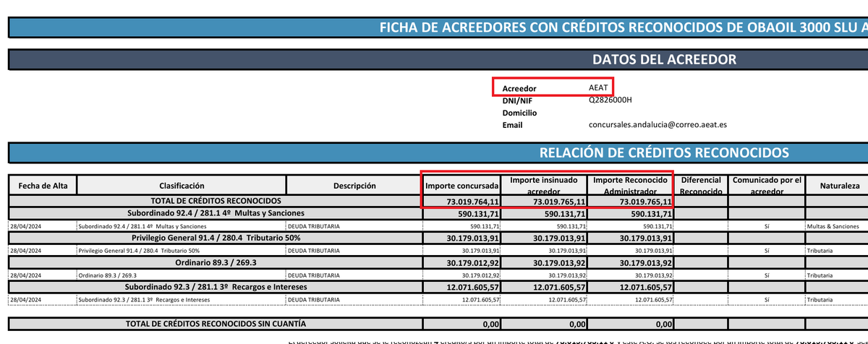Select bold 12.071.605,57 under Importe Reconocido Administrador
This screenshot has width=868, height=344.
pos(646,288)
